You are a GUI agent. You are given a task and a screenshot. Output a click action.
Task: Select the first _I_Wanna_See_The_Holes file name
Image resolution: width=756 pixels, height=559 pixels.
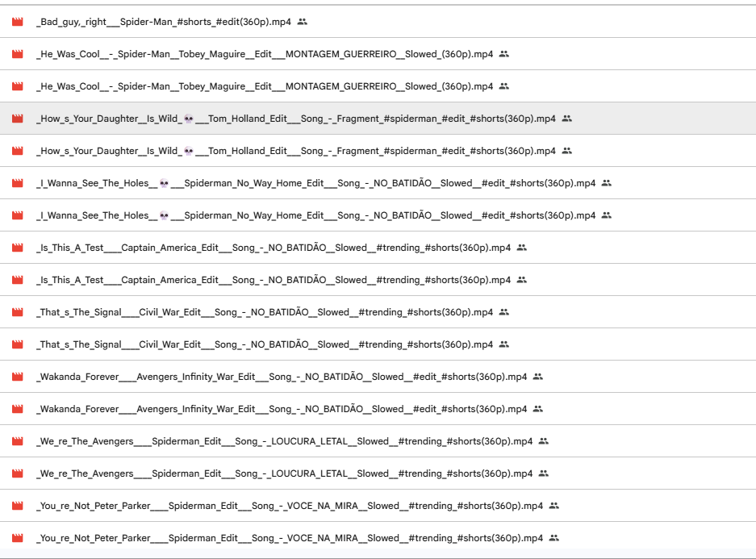(x=315, y=183)
